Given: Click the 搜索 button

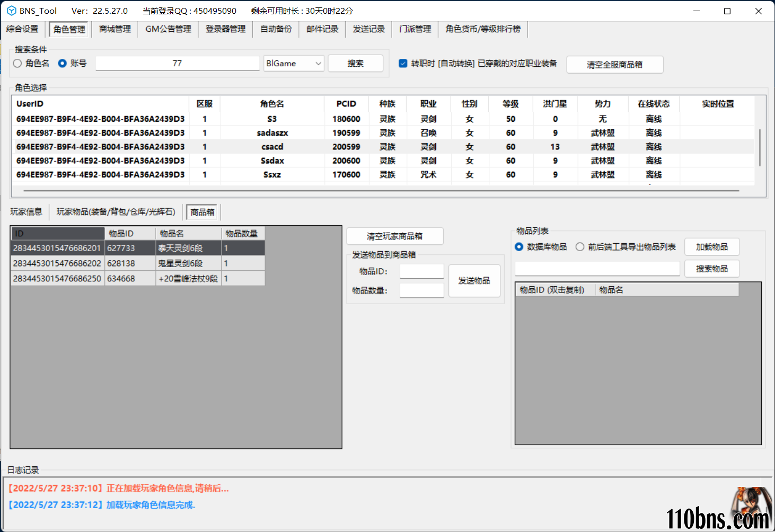Looking at the screenshot, I should pyautogui.click(x=356, y=64).
